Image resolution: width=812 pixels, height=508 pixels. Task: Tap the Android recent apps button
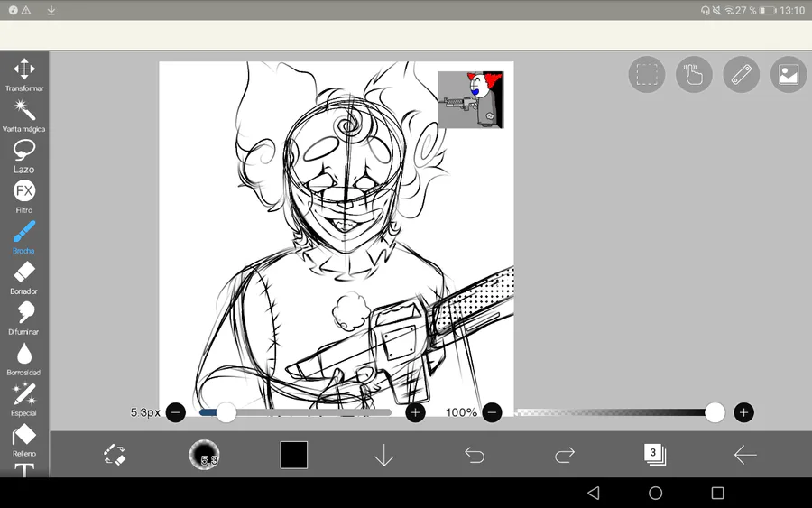[x=718, y=493]
